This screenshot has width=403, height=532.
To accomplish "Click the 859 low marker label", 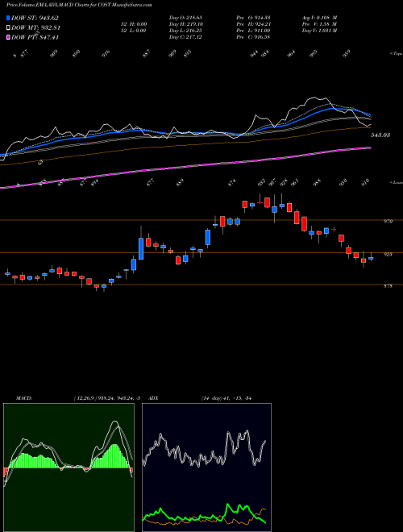I will click(180, 182).
